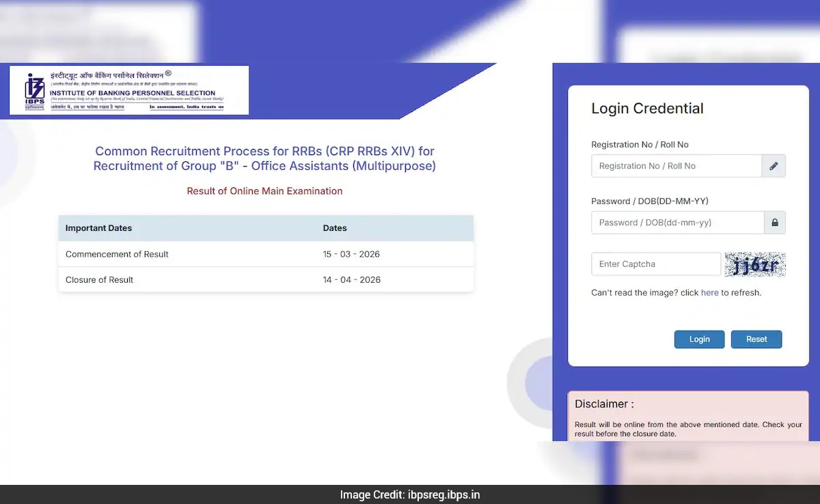This screenshot has height=504, width=820.
Task: Click the Result of Online Main Examination subtitle
Action: click(x=264, y=191)
